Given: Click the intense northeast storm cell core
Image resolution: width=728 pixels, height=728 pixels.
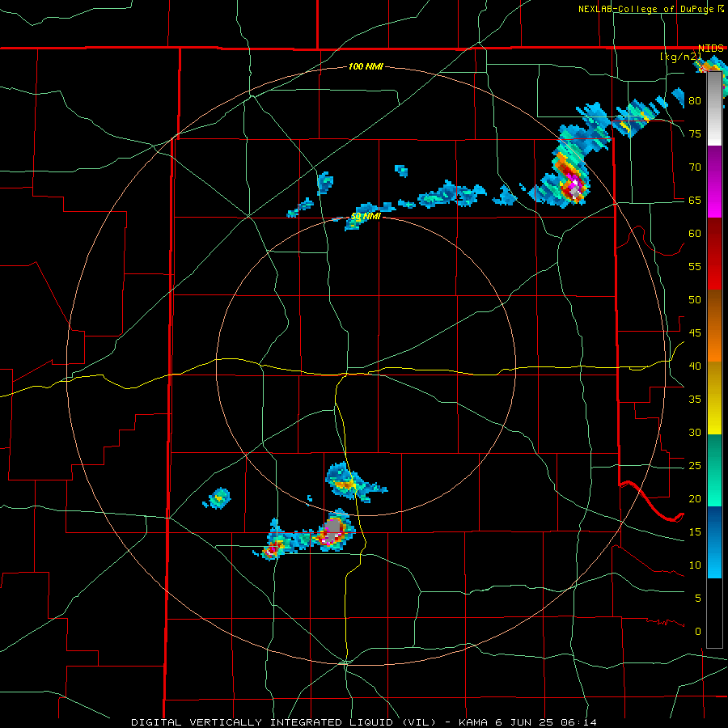Looking at the screenshot, I should click(574, 188).
